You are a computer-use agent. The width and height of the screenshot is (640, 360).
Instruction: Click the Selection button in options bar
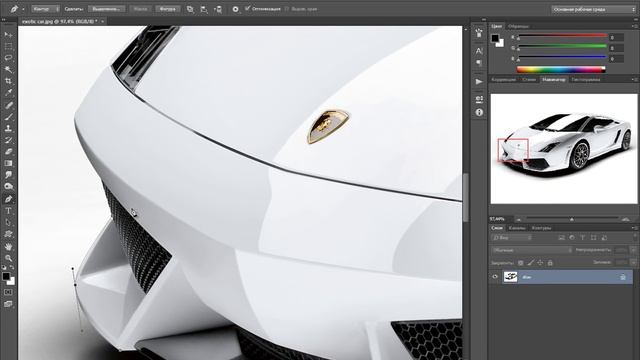[107, 9]
